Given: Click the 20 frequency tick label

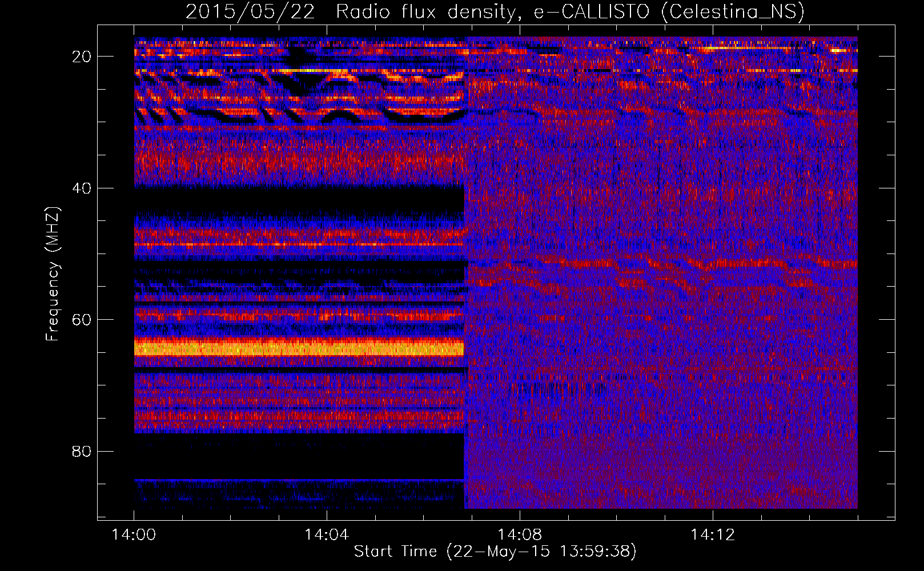Looking at the screenshot, I should point(82,57).
